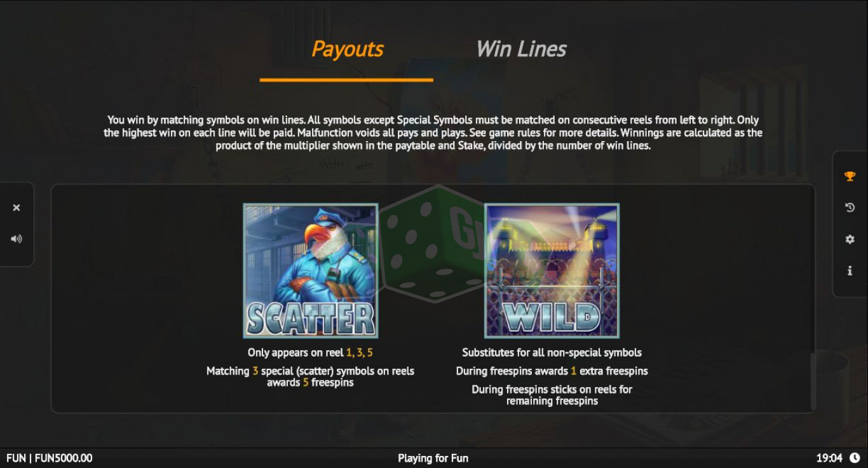This screenshot has width=868, height=468.
Task: Open the settings gear icon
Action: coord(850,239)
